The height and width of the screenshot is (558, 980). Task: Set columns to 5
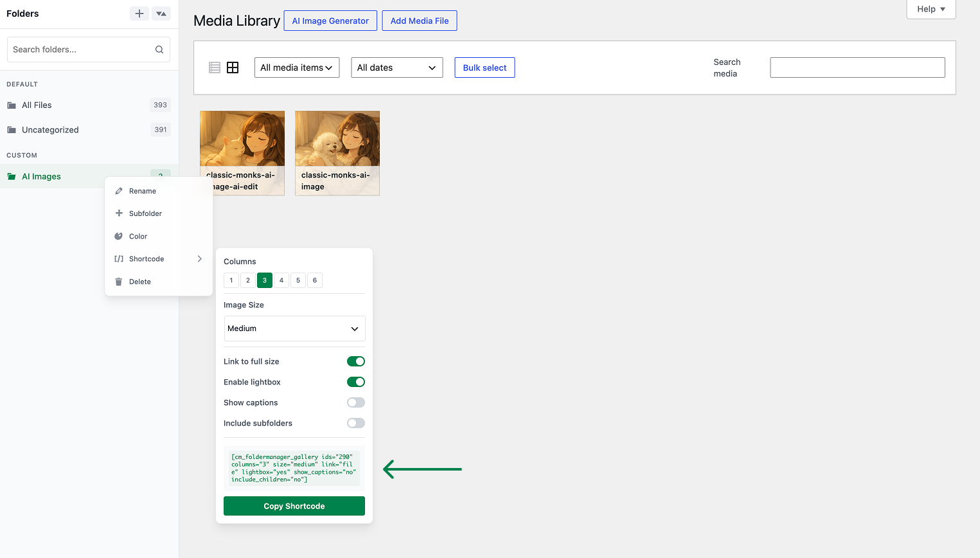pyautogui.click(x=298, y=280)
